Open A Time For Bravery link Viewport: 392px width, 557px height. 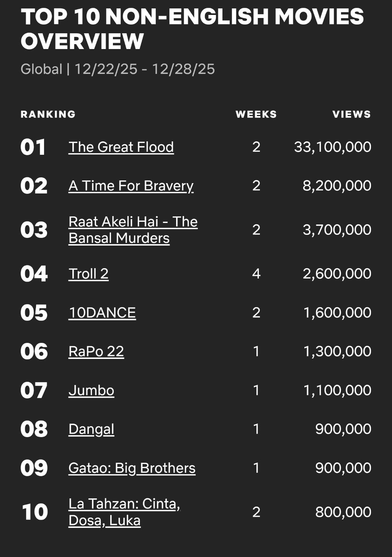[x=131, y=186]
